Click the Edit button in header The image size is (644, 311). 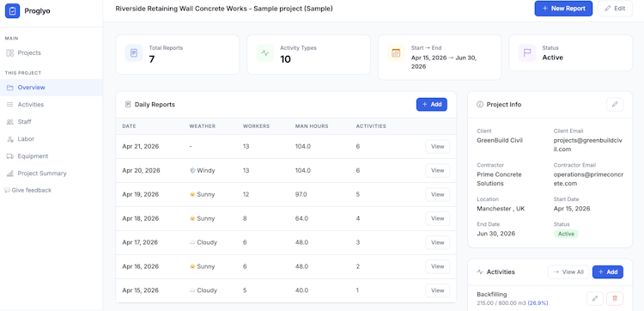(615, 9)
